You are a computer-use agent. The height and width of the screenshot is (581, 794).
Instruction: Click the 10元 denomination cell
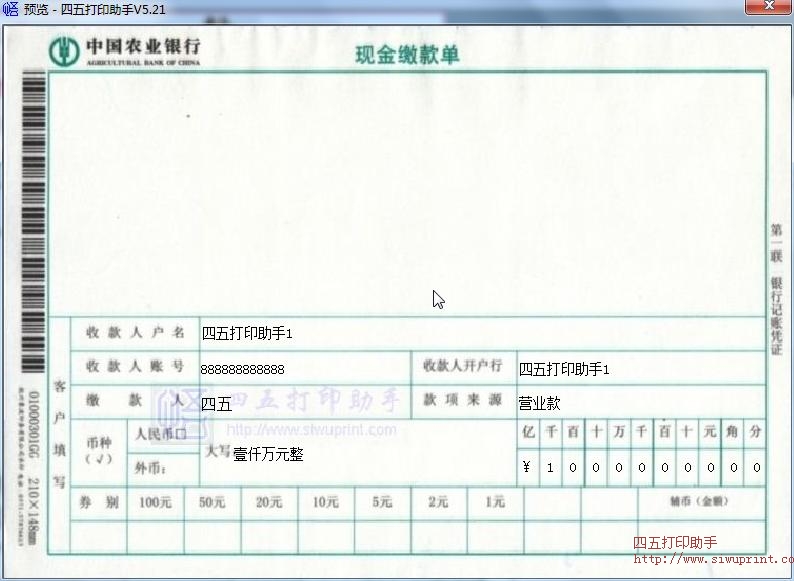coord(326,502)
